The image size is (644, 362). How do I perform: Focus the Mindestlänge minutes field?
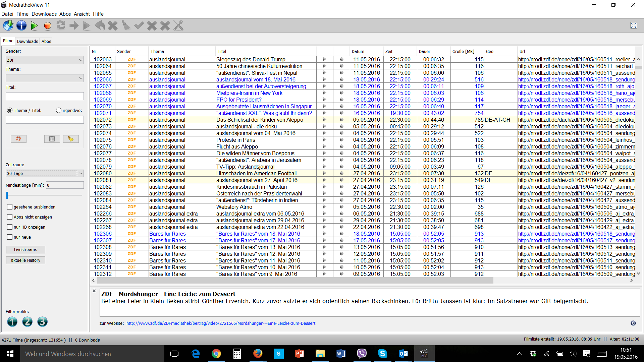click(65, 185)
